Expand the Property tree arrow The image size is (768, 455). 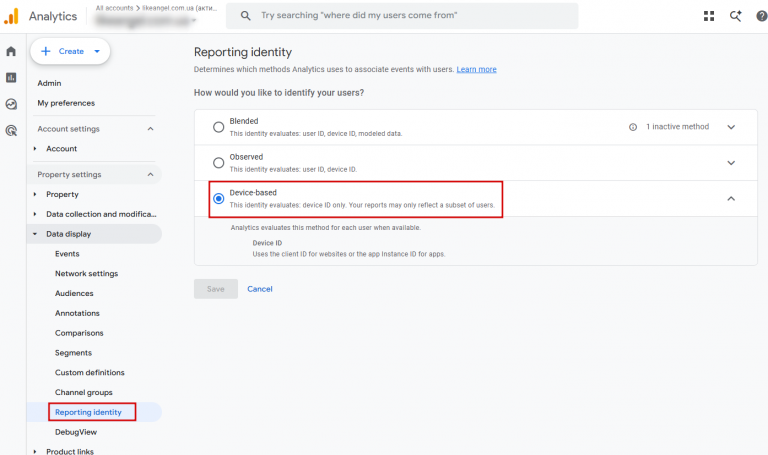tap(35, 194)
